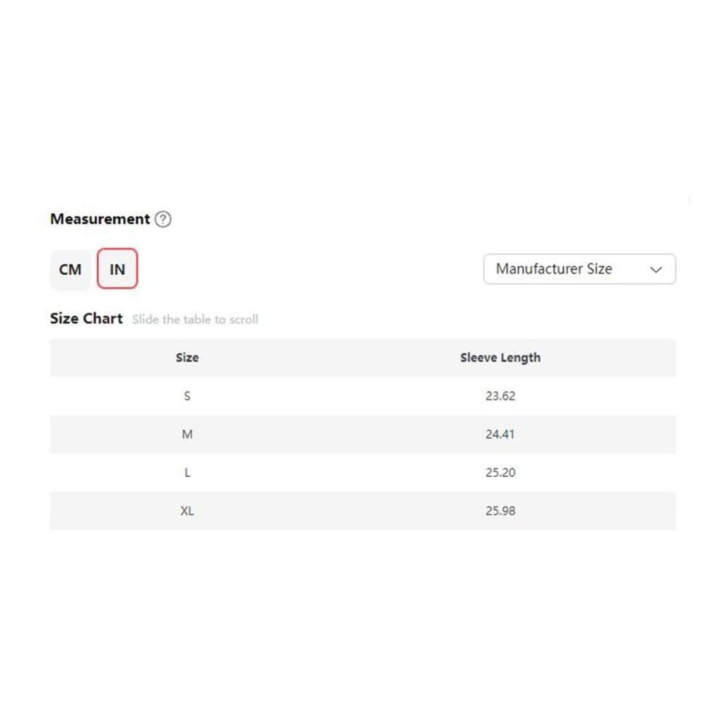Viewport: 728px width, 728px height.
Task: Select the L size row
Action: tap(363, 472)
